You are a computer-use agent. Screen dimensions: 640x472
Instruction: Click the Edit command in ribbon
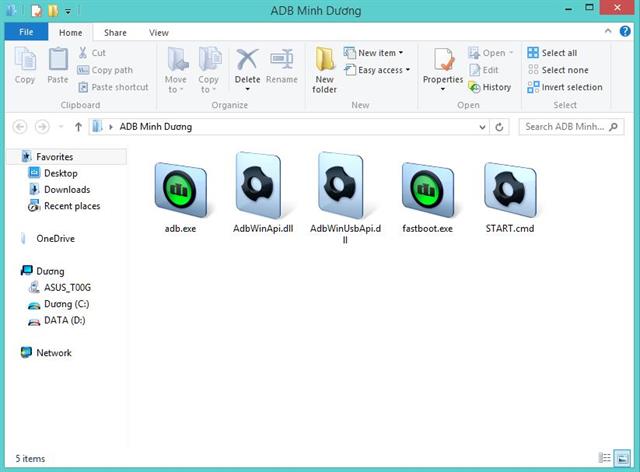coord(483,70)
